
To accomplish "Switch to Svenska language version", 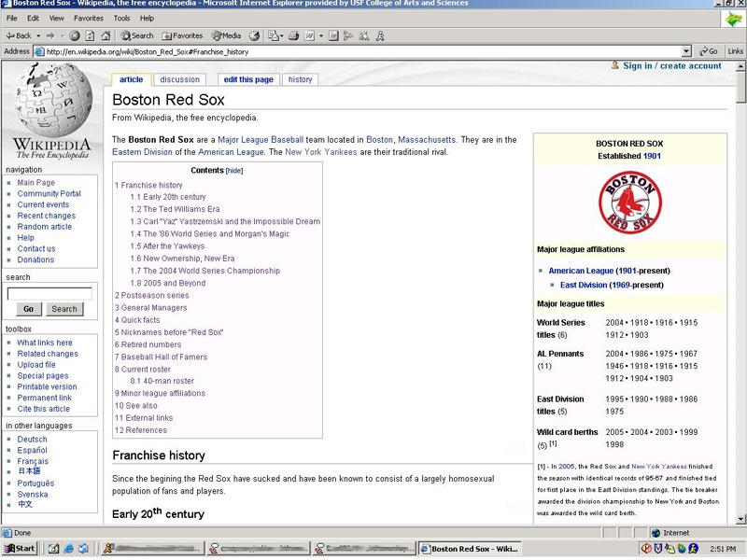I will tap(33, 495).
